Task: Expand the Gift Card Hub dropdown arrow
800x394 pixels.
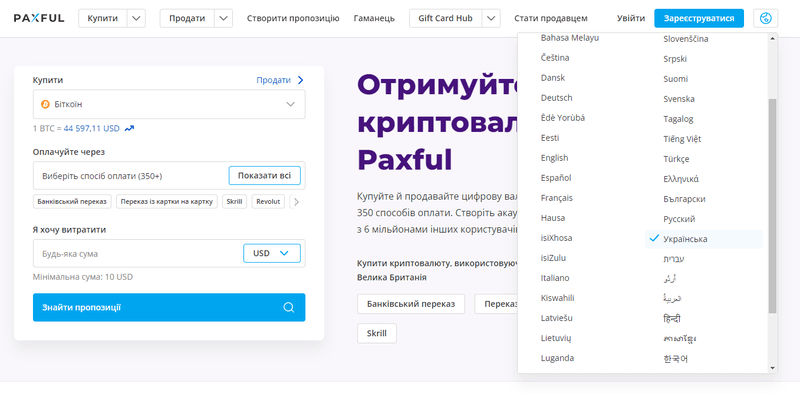Action: (491, 18)
